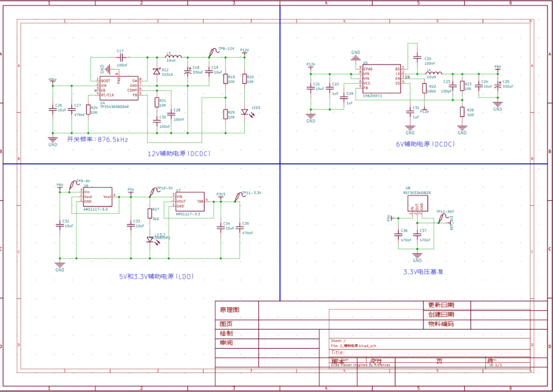553x392 pixels.
Task: Select resistor R21 symbol
Action: click(x=157, y=102)
